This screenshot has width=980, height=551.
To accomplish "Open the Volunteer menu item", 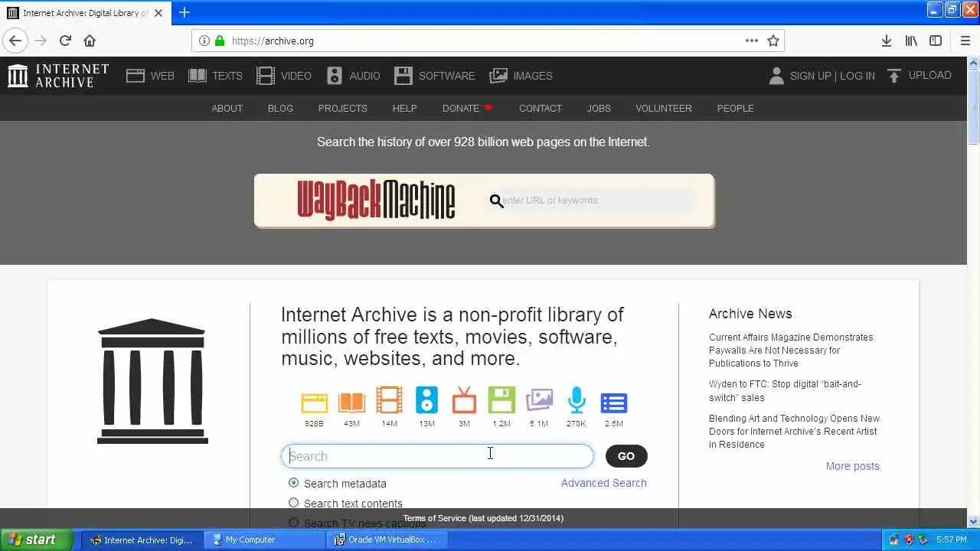I will pyautogui.click(x=664, y=108).
